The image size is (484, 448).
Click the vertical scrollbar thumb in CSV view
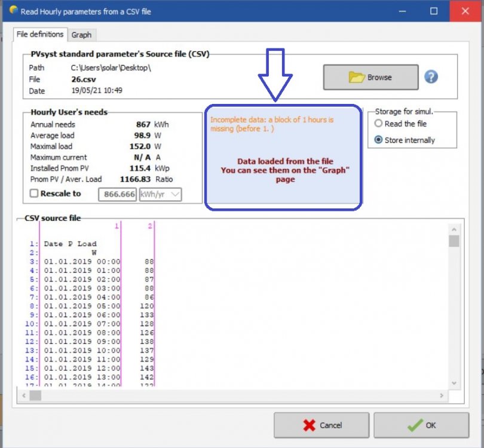[x=454, y=241]
